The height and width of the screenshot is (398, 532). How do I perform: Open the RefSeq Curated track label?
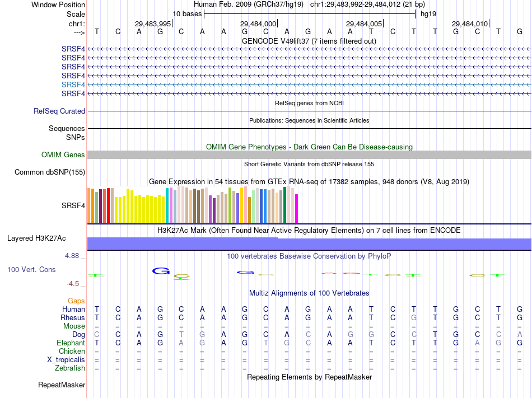pos(59,111)
